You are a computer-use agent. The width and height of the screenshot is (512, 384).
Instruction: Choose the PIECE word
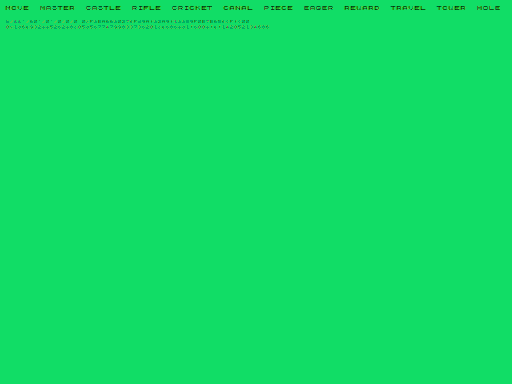(x=278, y=8)
